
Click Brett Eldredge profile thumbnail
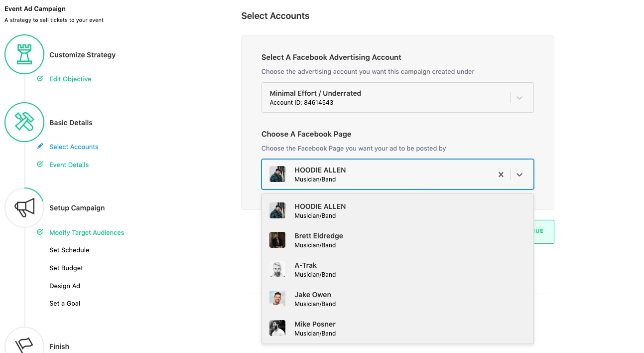[277, 240]
